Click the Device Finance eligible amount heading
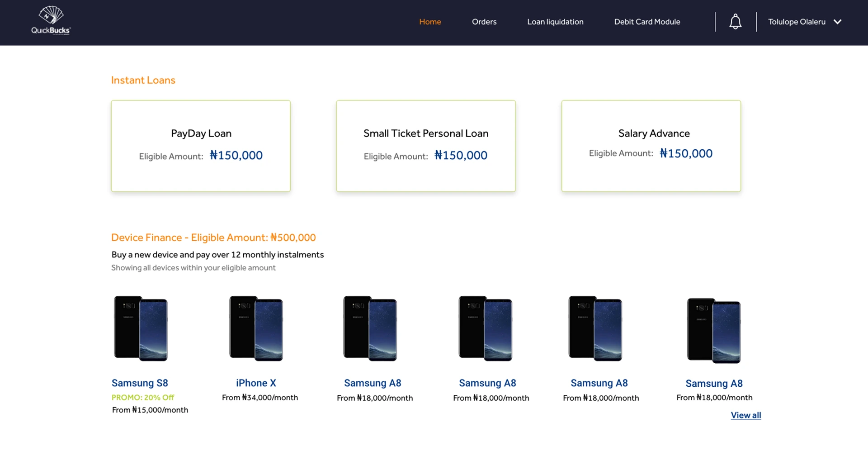This screenshot has width=868, height=465. click(x=213, y=237)
